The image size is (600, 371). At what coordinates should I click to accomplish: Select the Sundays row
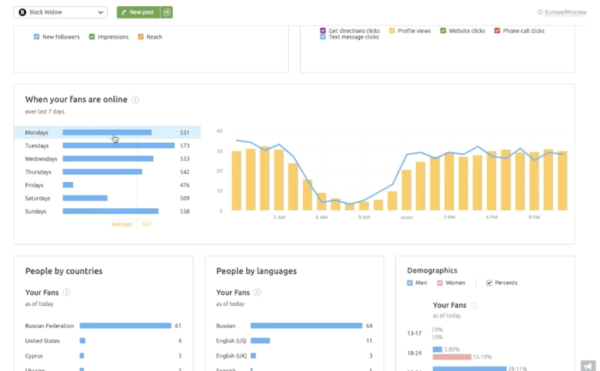[x=107, y=211]
